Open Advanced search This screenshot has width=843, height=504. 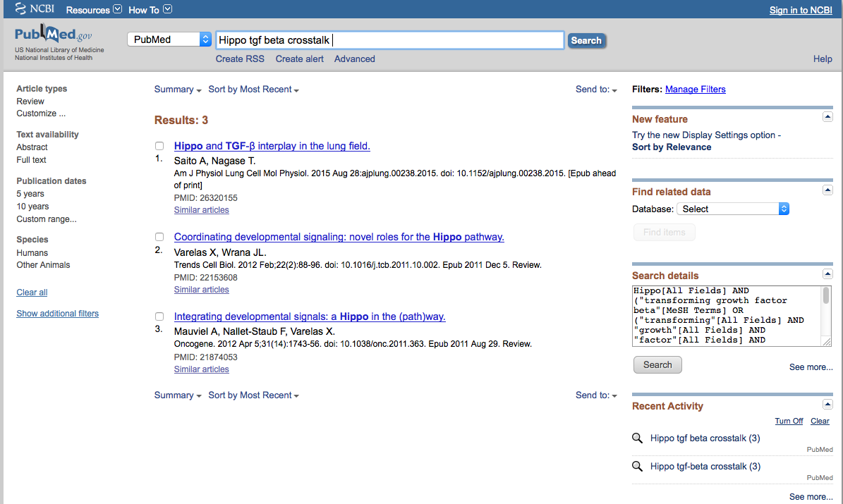coord(354,59)
